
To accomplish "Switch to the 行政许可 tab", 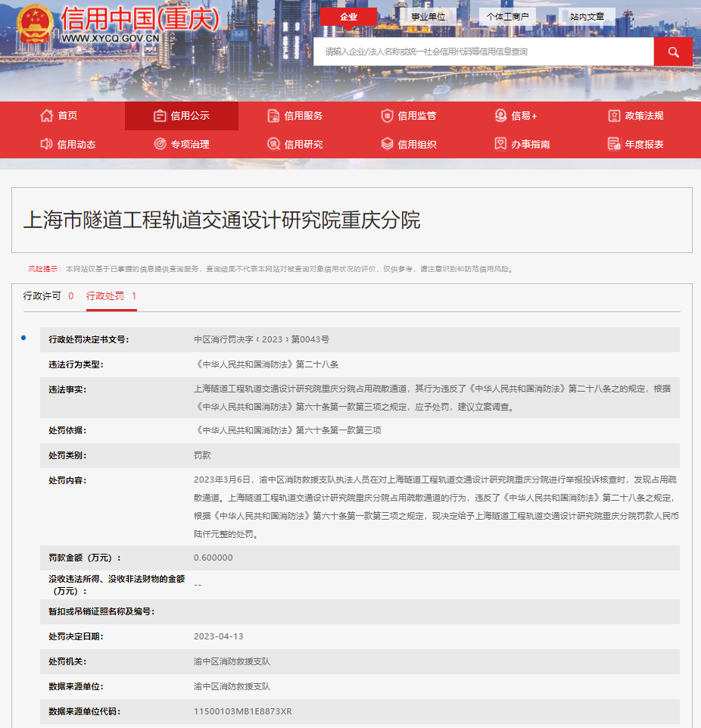I will [42, 295].
